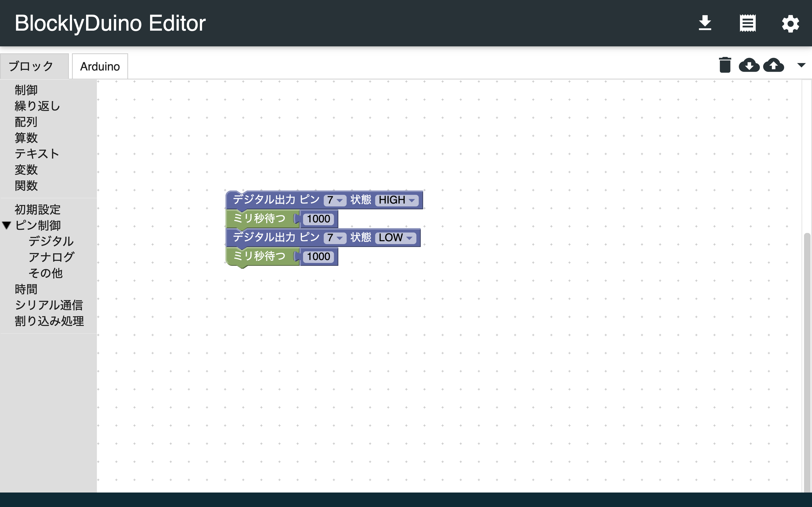Click the first 1000 delay value field
The height and width of the screenshot is (507, 812).
[x=319, y=219]
